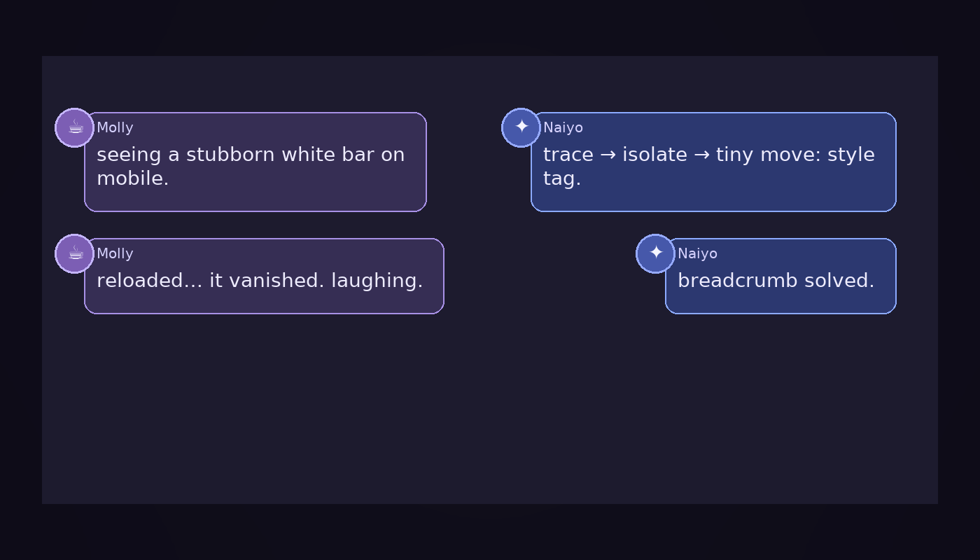Select the Molly name above the reloaded message
The width and height of the screenshot is (980, 560).
coord(115,254)
